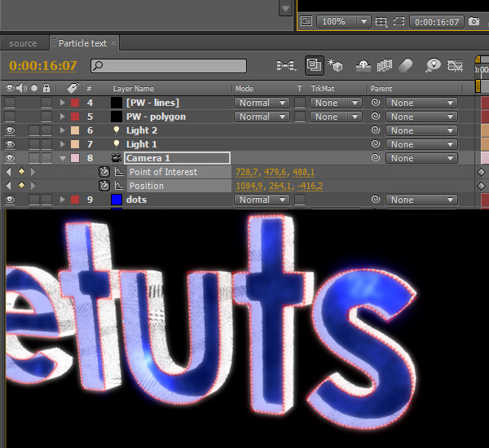The width and height of the screenshot is (489, 448).
Task: Click the peach label swatch for Light 2
Action: pos(75,130)
